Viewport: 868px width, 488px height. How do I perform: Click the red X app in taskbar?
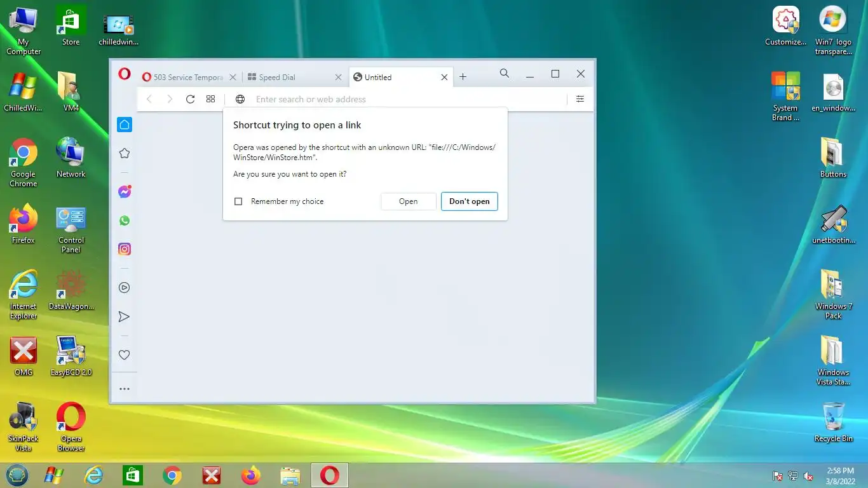click(212, 475)
